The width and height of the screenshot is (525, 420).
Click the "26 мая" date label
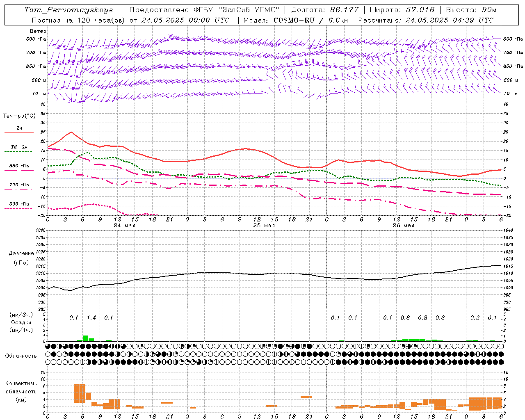(x=404, y=226)
